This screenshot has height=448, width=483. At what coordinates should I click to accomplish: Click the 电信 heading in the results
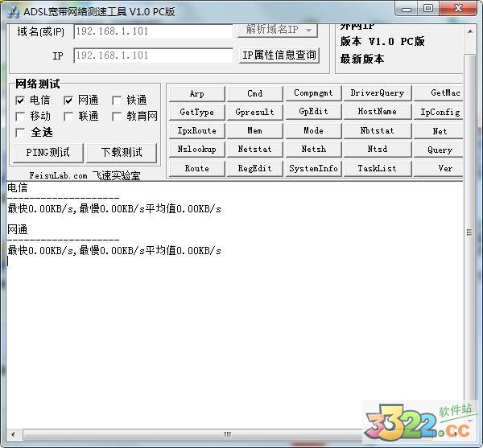pos(18,188)
